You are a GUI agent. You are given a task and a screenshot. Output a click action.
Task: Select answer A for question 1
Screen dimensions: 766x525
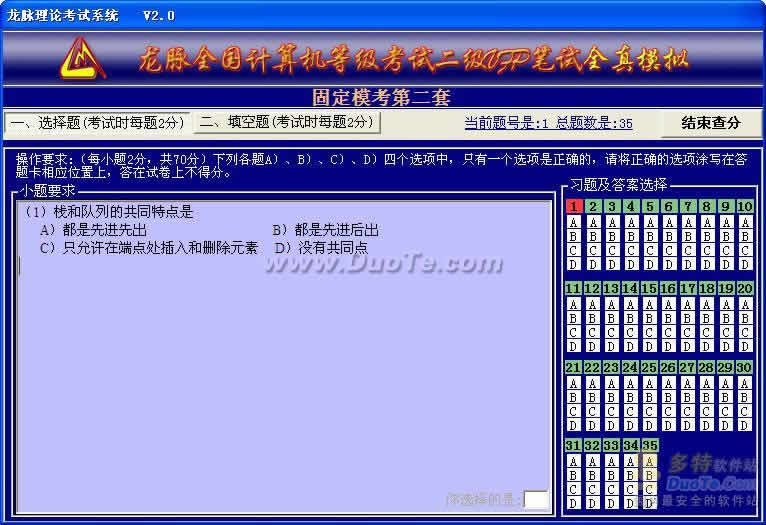(x=574, y=222)
